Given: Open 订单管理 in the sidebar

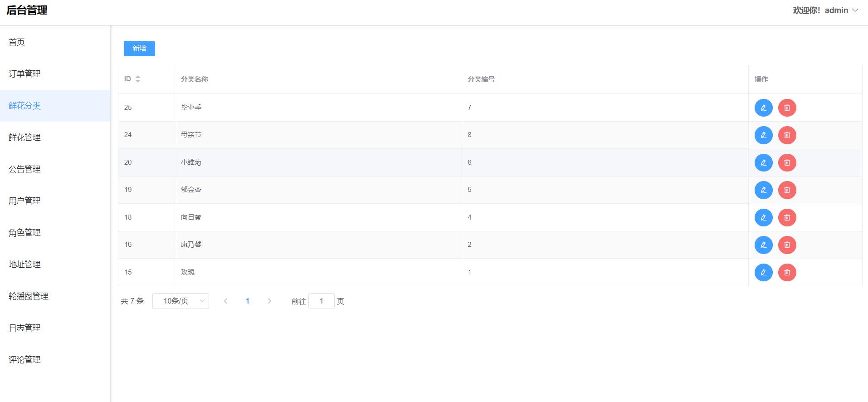Looking at the screenshot, I should click(x=55, y=74).
